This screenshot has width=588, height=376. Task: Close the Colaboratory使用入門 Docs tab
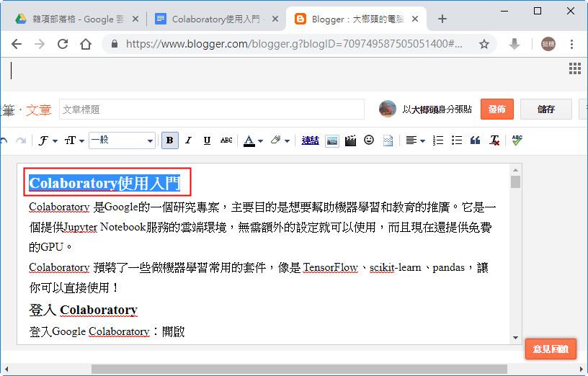pyautogui.click(x=275, y=19)
